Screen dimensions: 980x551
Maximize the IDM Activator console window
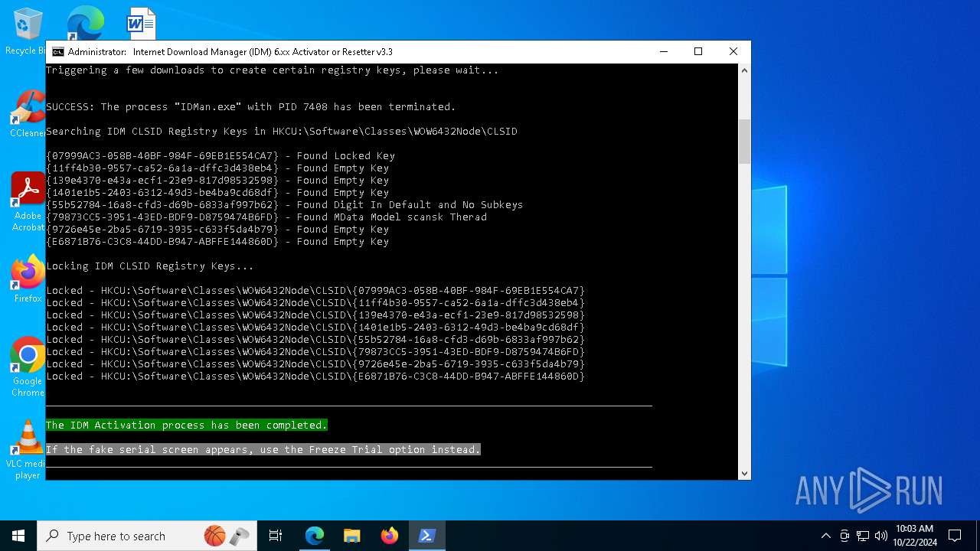698,52
